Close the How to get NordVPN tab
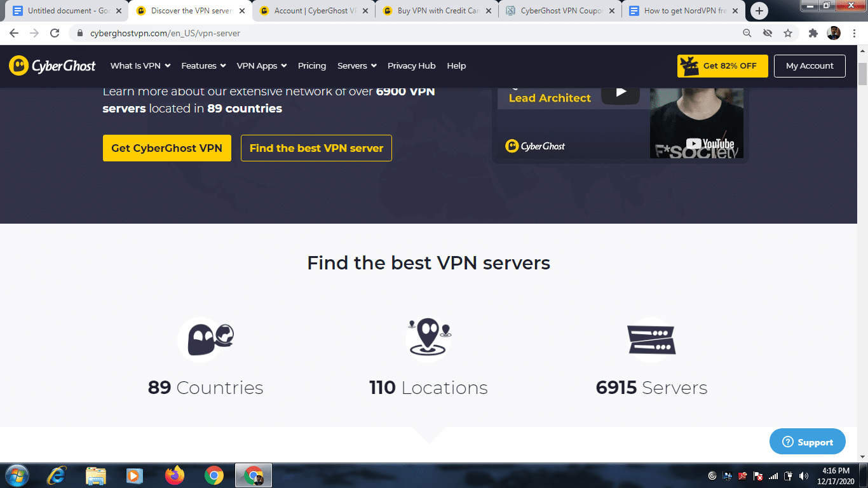The image size is (868, 488). click(735, 11)
